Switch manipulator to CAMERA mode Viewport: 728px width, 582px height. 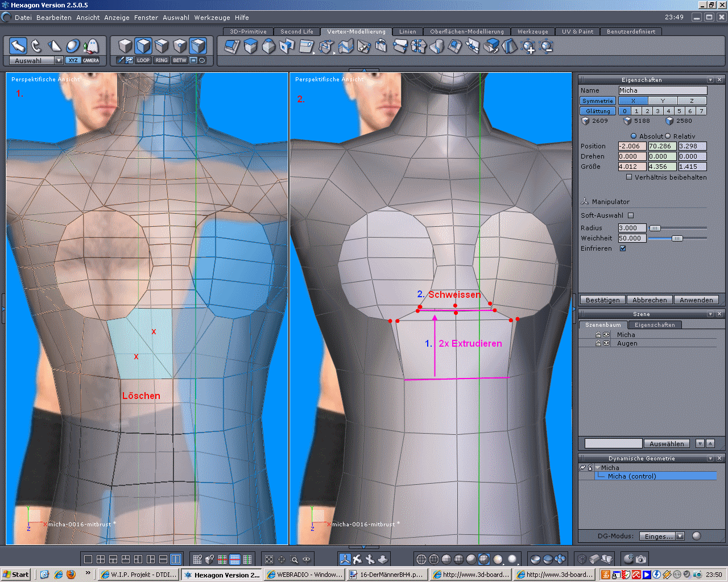point(91,60)
